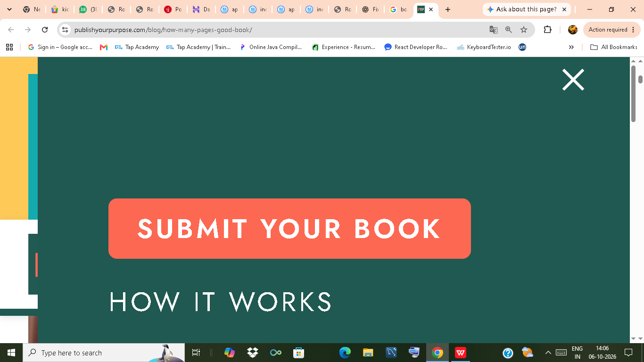Open the zoom magnifier in address bar

point(509,30)
